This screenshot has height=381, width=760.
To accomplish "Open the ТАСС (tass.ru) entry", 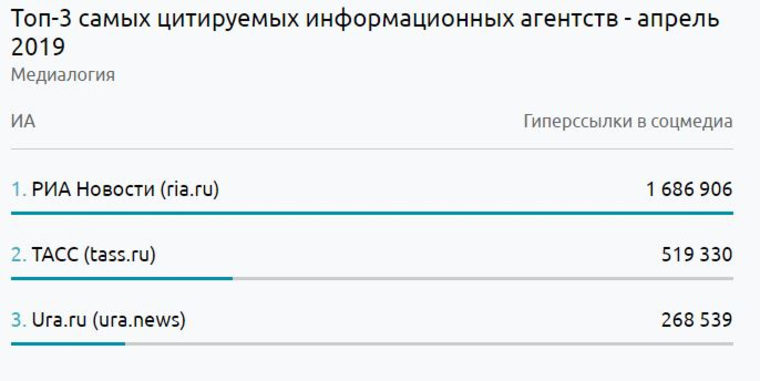I will coord(94,254).
